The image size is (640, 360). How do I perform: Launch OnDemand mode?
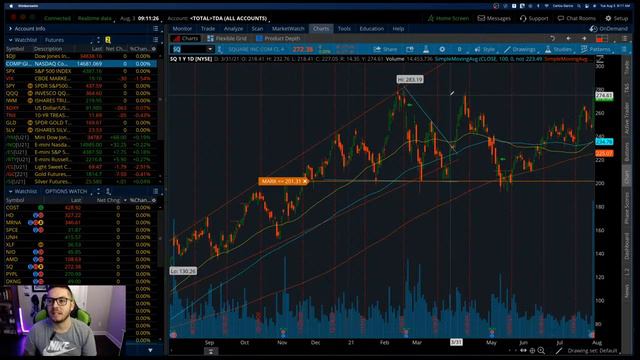(609, 29)
